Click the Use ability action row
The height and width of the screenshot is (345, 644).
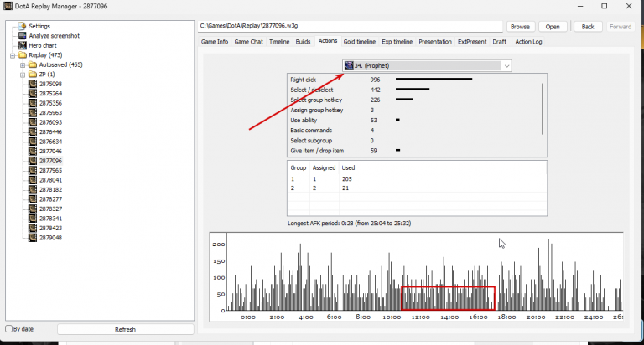click(x=413, y=121)
